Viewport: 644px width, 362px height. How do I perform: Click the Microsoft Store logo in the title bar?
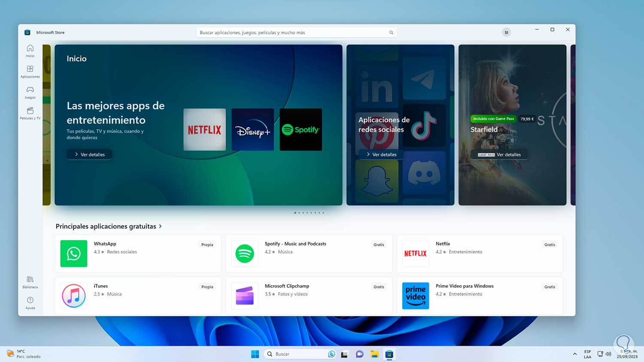(x=27, y=32)
